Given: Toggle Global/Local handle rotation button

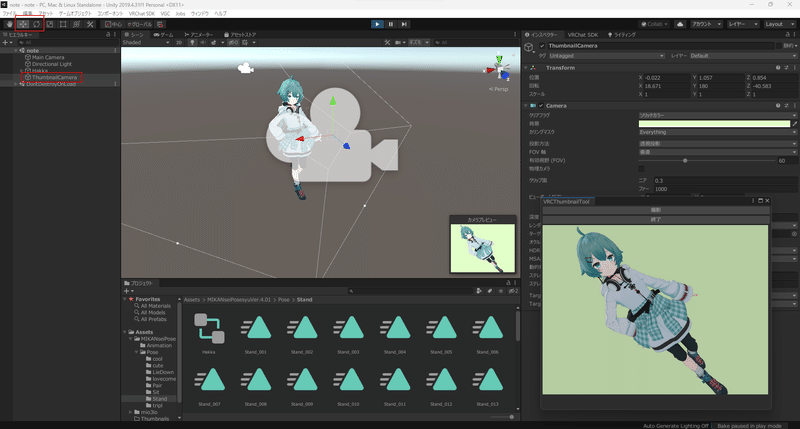Looking at the screenshot, I should [140, 24].
